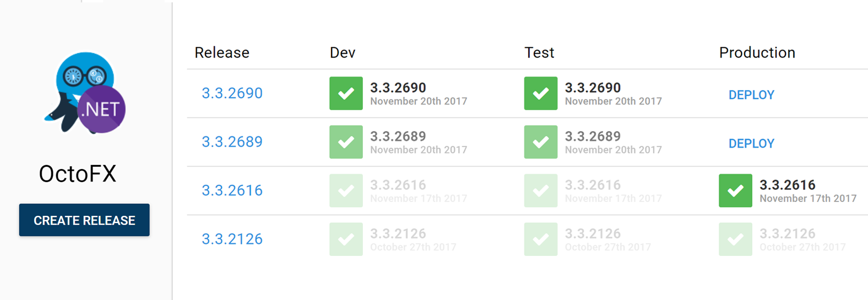Open release 3.3.2689 link

pyautogui.click(x=232, y=142)
